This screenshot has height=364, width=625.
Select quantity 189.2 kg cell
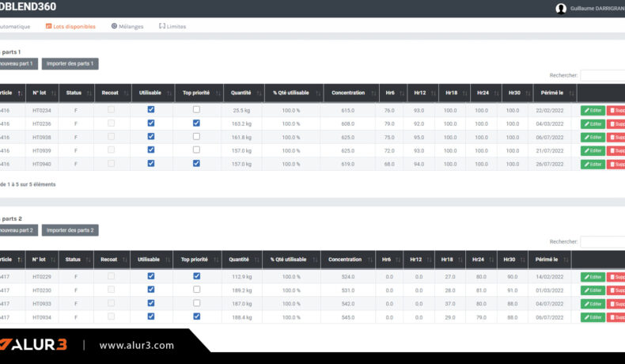(242, 290)
